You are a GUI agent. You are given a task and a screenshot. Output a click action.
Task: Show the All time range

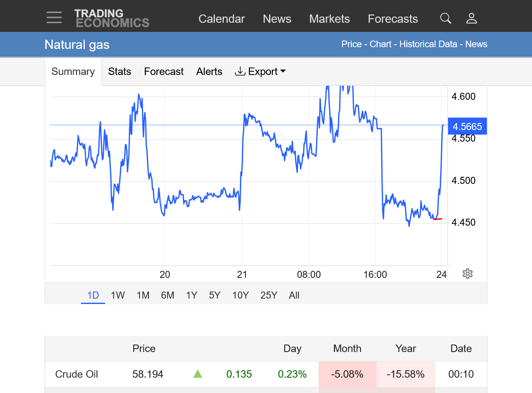tap(294, 295)
